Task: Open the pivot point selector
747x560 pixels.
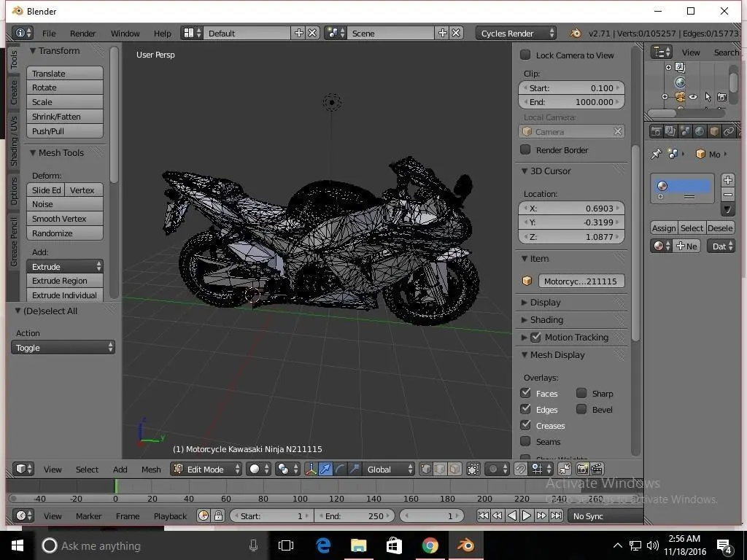Action: (287, 469)
